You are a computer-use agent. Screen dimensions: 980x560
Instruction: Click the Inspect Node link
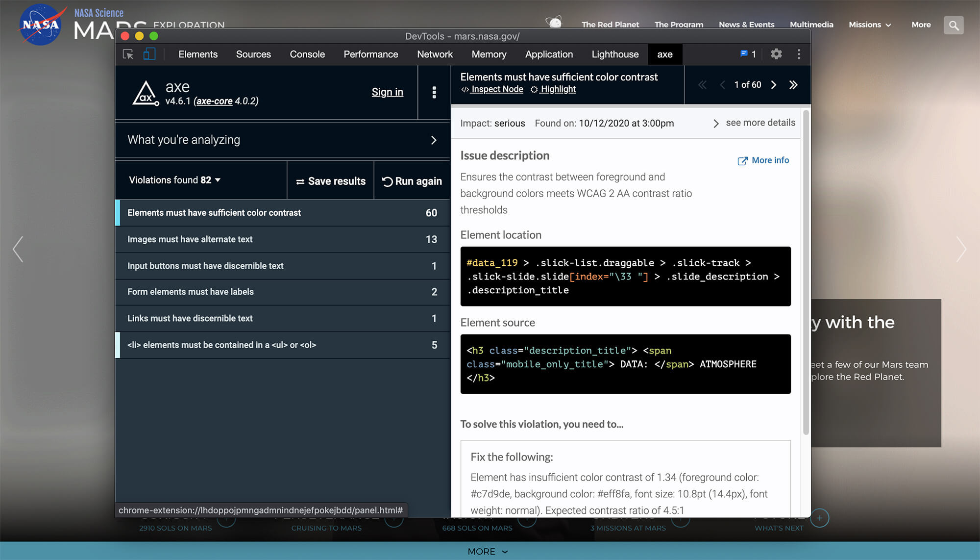pos(492,89)
